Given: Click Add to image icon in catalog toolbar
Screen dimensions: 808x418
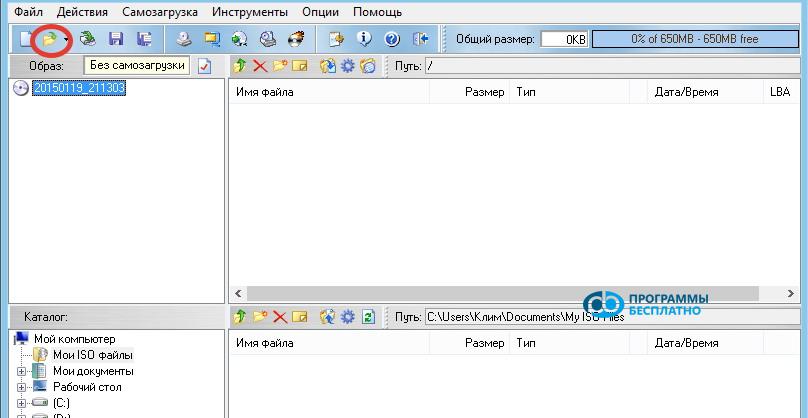Looking at the screenshot, I should pyautogui.click(x=328, y=316).
